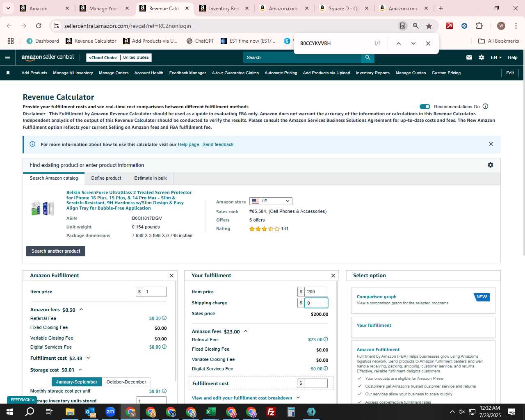Collapse Storage cost $0.01 section
Viewport: 525px width, 420px height.
pos(80,370)
